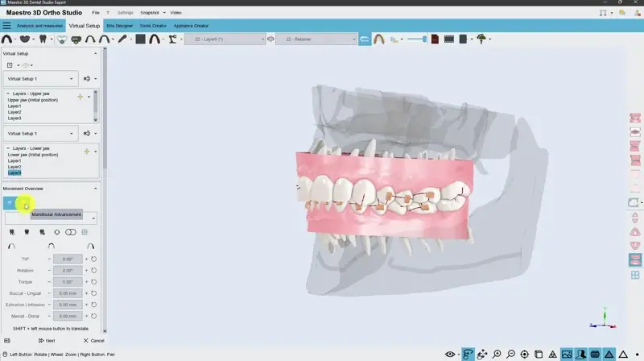644x361 pixels.
Task: Click the swap arrows icon between layer dropdowns
Action: point(270,39)
